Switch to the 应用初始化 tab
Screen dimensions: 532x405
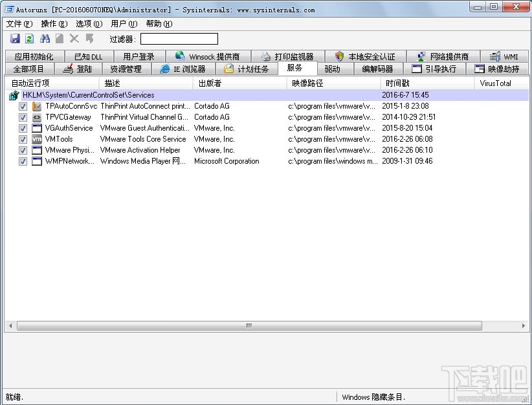pos(34,56)
